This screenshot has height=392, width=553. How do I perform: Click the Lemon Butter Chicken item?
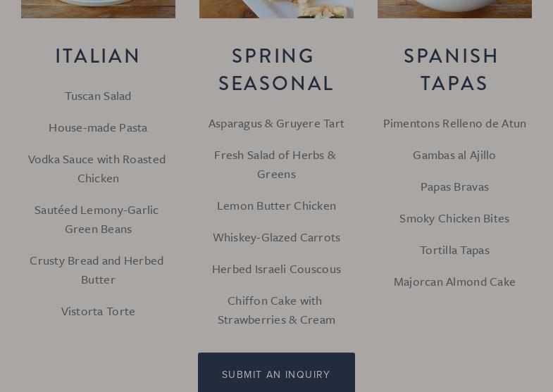coord(276,206)
